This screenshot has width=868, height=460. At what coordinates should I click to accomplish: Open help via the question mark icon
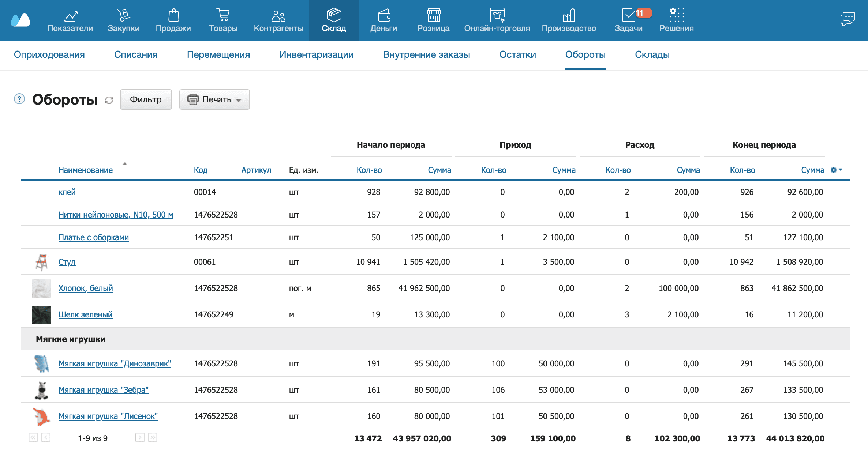pos(19,99)
